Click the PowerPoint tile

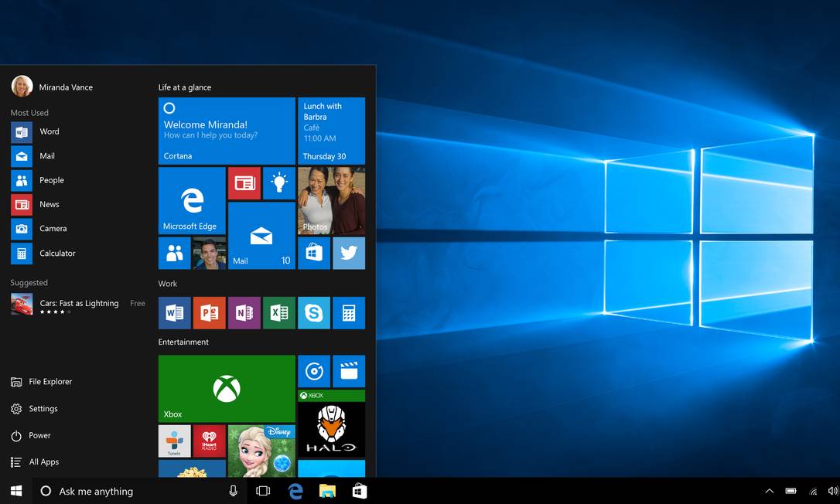pos(210,313)
